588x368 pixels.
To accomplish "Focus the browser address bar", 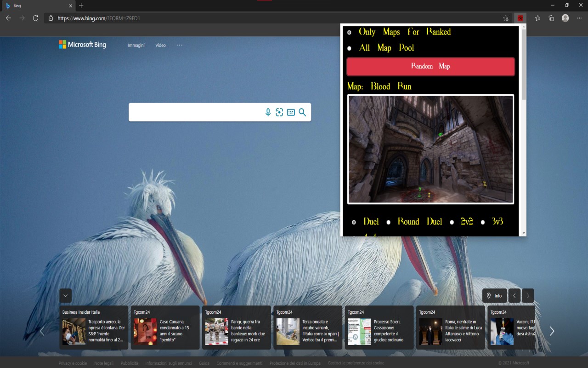I will click(276, 18).
